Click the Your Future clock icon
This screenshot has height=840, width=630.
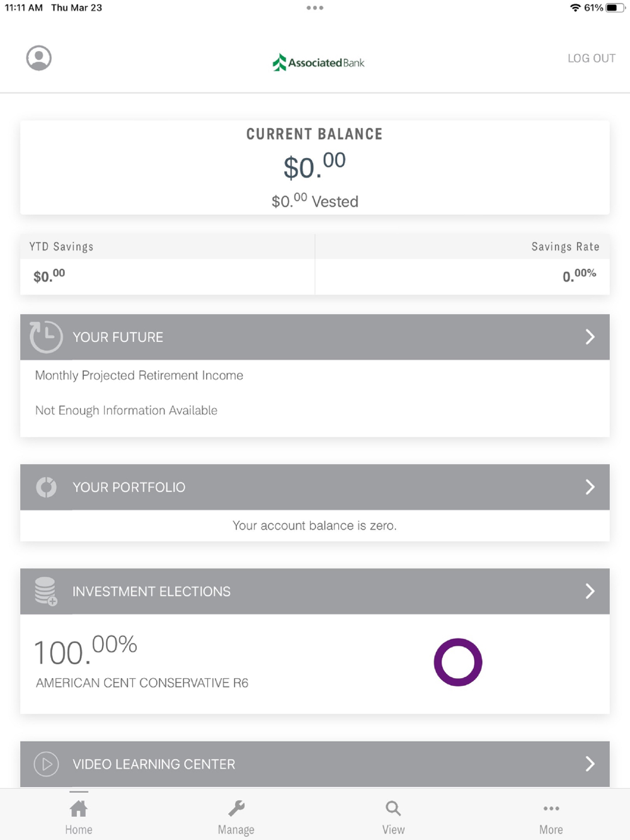(46, 337)
